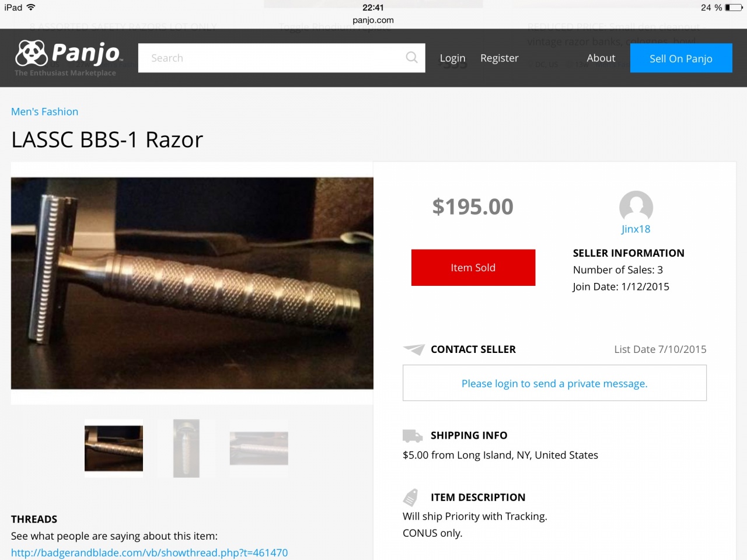Viewport: 747px width, 560px height.
Task: Open the badgerandblade.com thread link
Action: click(x=149, y=552)
